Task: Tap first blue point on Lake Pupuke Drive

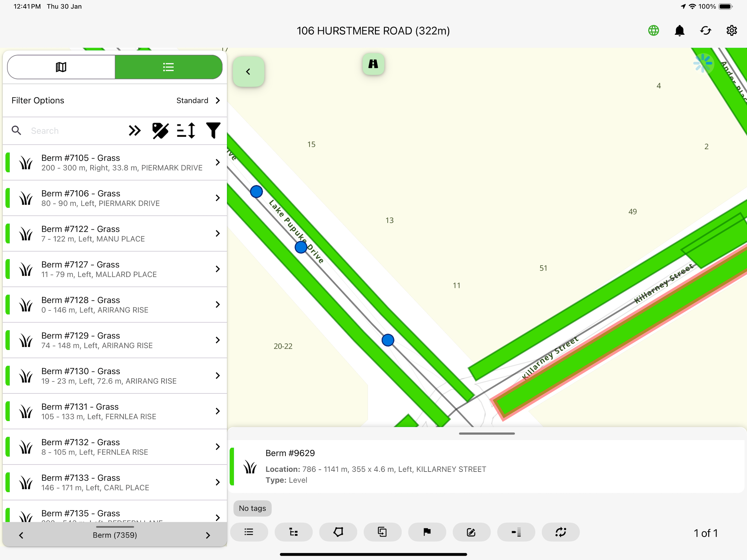Action: click(256, 191)
